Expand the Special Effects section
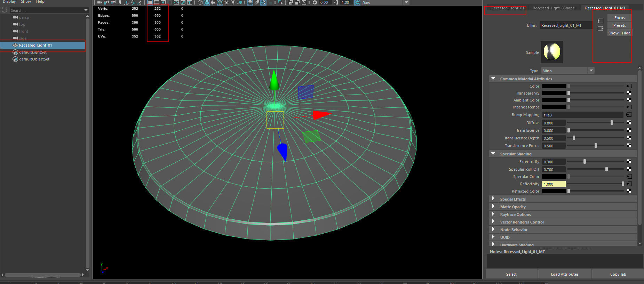The image size is (644, 284). coord(493,199)
